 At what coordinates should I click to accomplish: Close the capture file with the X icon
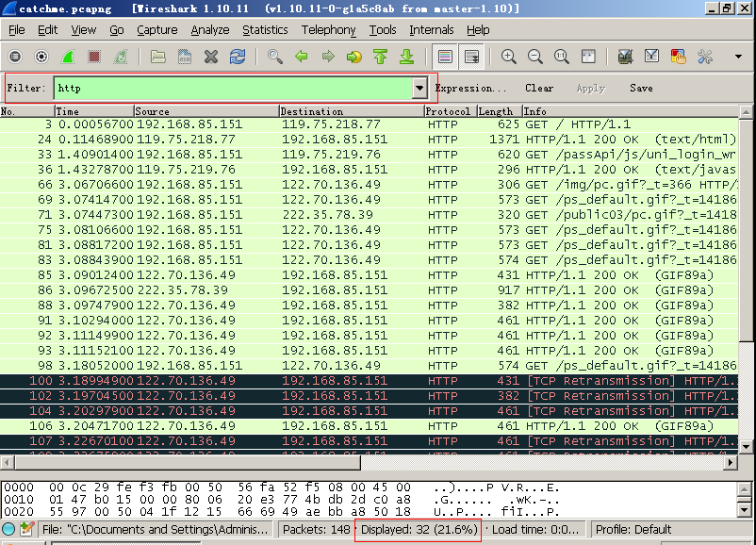(x=211, y=57)
